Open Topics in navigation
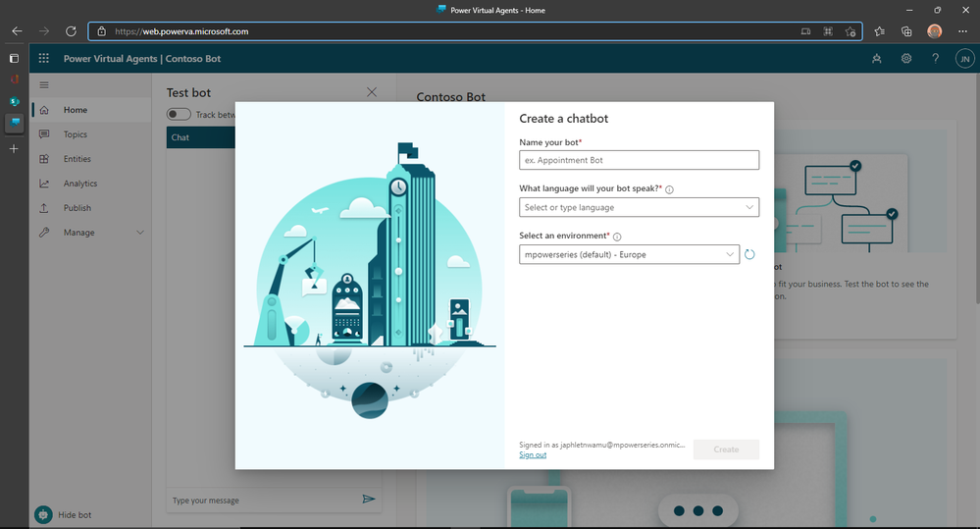This screenshot has height=529, width=980. pos(90,134)
